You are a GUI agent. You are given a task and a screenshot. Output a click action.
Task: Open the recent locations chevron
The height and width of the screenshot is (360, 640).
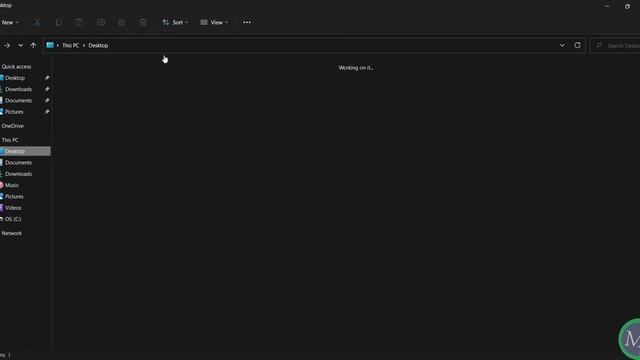pyautogui.click(x=20, y=45)
